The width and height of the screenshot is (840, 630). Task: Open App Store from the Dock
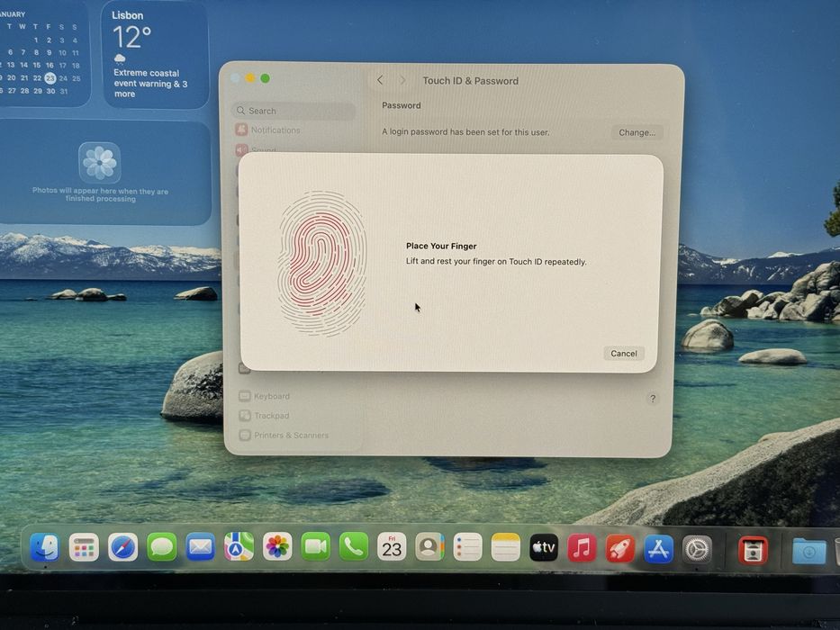point(658,549)
